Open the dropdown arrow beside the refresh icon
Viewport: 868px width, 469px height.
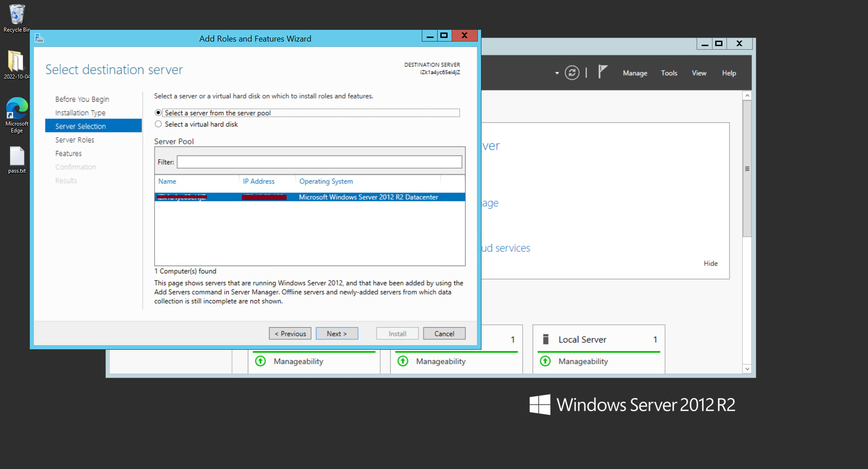pyautogui.click(x=557, y=73)
